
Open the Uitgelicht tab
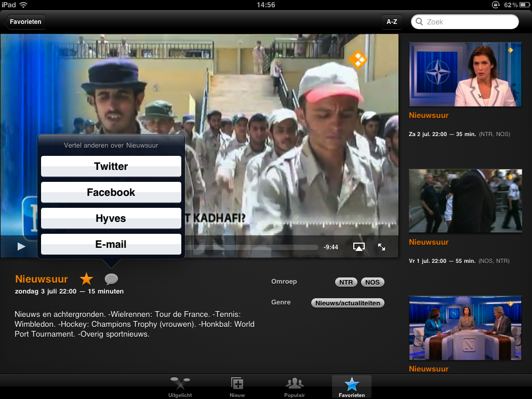[x=180, y=387]
